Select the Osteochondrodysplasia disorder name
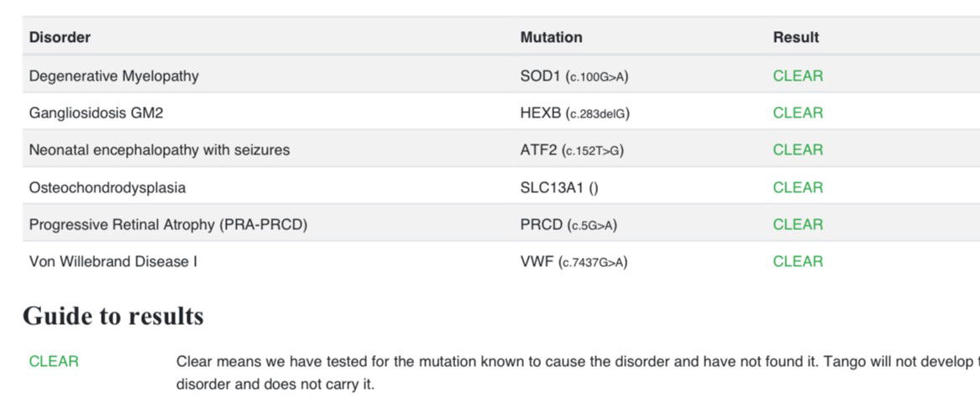 [x=107, y=187]
